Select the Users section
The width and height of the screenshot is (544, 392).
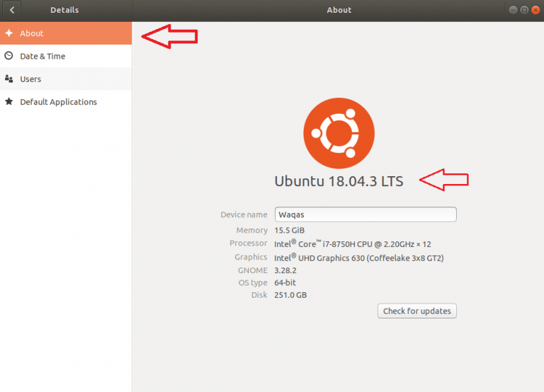(x=66, y=79)
